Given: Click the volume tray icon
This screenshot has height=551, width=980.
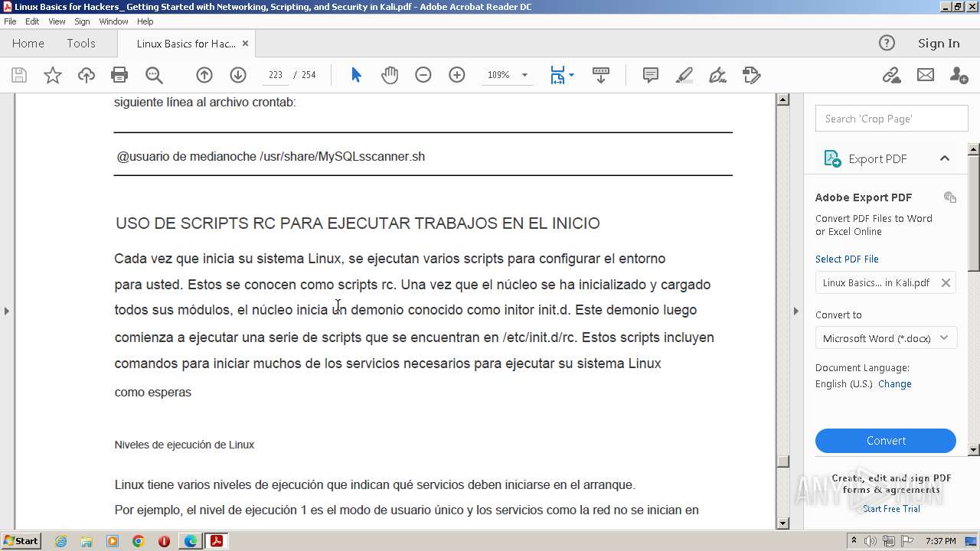Looking at the screenshot, I should (871, 541).
